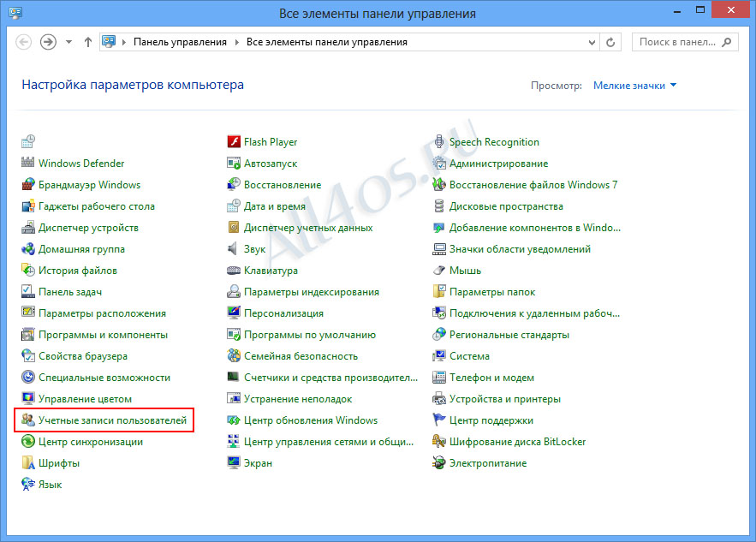The image size is (756, 542).
Task: Open the Flash Player icon
Action: [234, 142]
